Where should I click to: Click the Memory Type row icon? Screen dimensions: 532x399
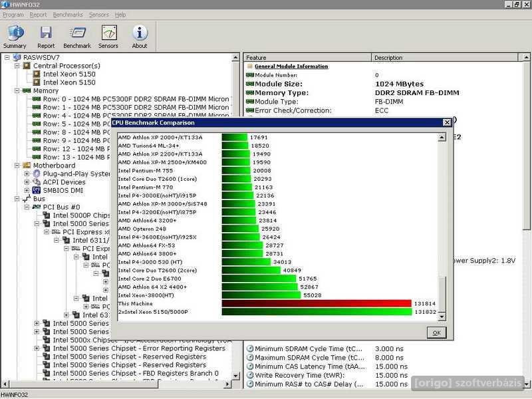(x=250, y=92)
